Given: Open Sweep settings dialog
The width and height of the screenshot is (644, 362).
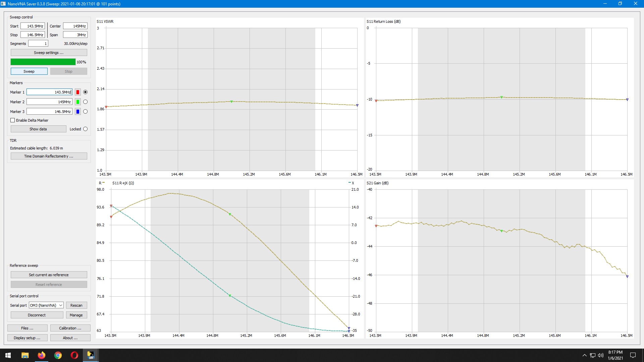Looking at the screenshot, I should pos(49,53).
